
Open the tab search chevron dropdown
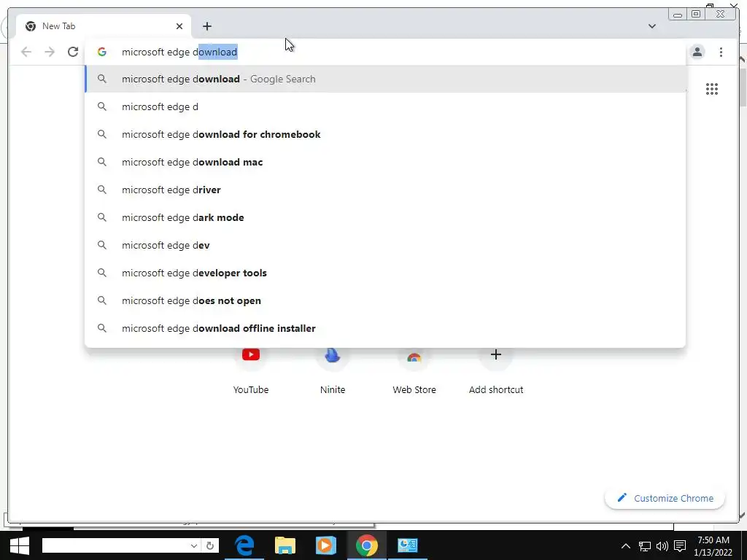click(x=651, y=26)
